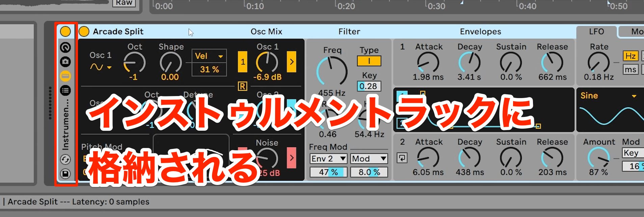Click the Raw button above the rack

click(x=124, y=3)
